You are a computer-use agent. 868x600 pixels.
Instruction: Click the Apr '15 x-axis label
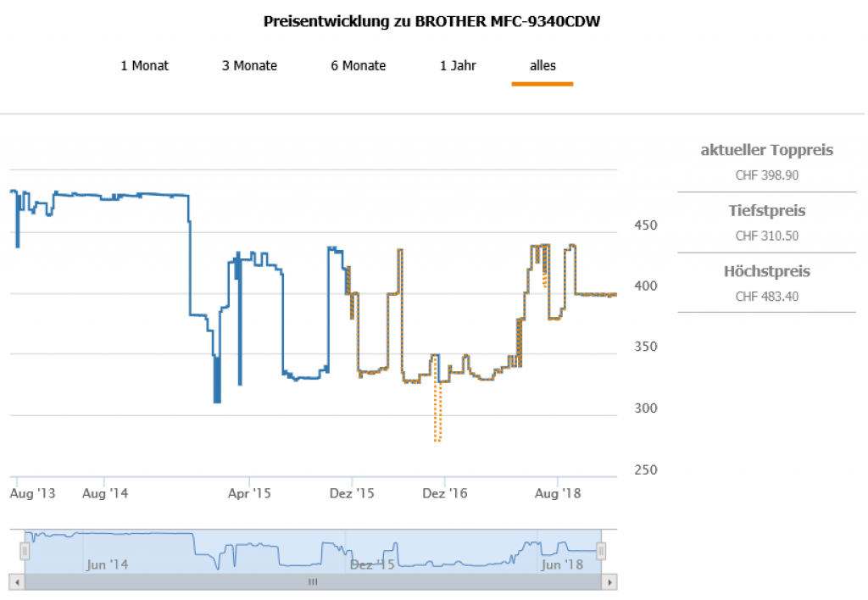251,492
